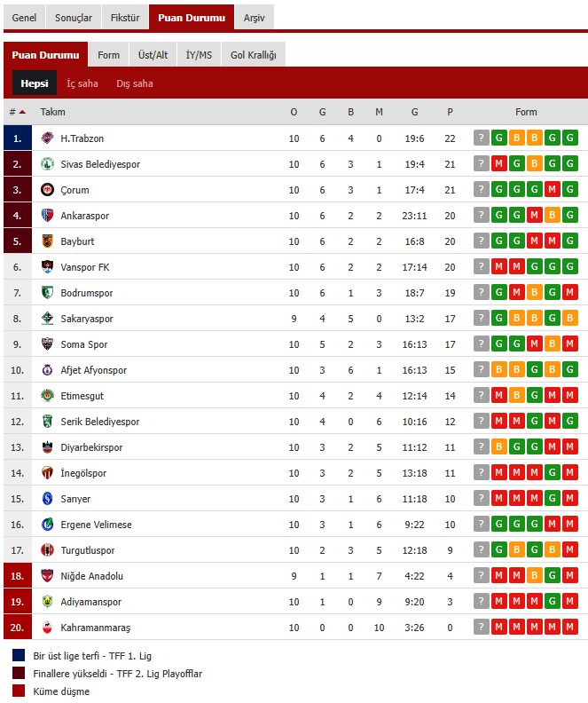Open the Gol Krallığı tab
588x703 pixels.
253,55
